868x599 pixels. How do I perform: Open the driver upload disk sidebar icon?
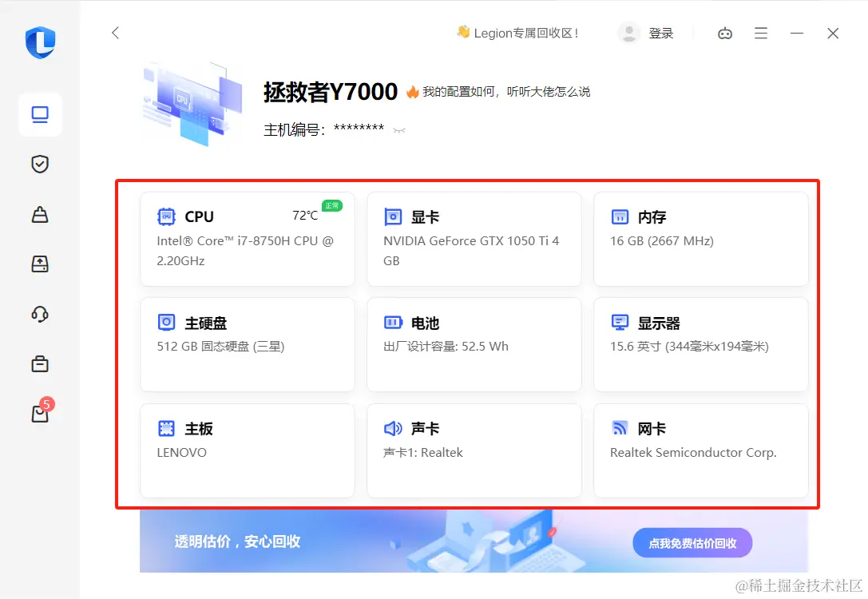pyautogui.click(x=40, y=264)
